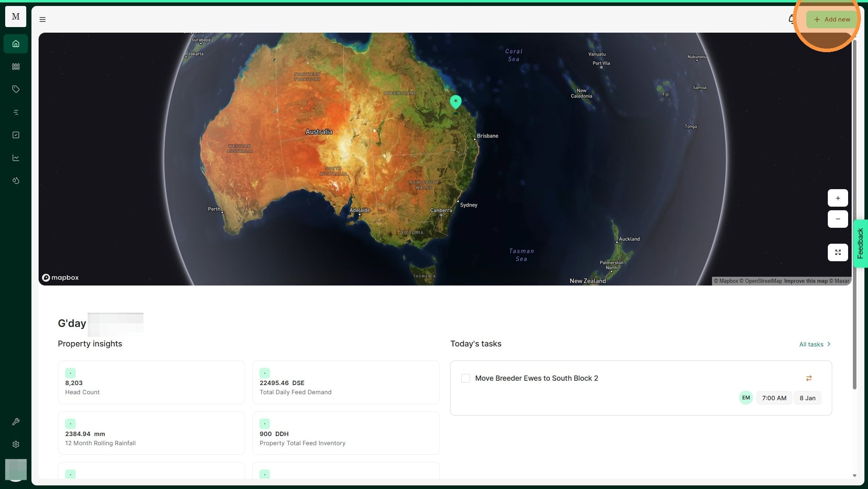This screenshot has width=868, height=489.
Task: Click the green property map pin
Action: pyautogui.click(x=456, y=102)
